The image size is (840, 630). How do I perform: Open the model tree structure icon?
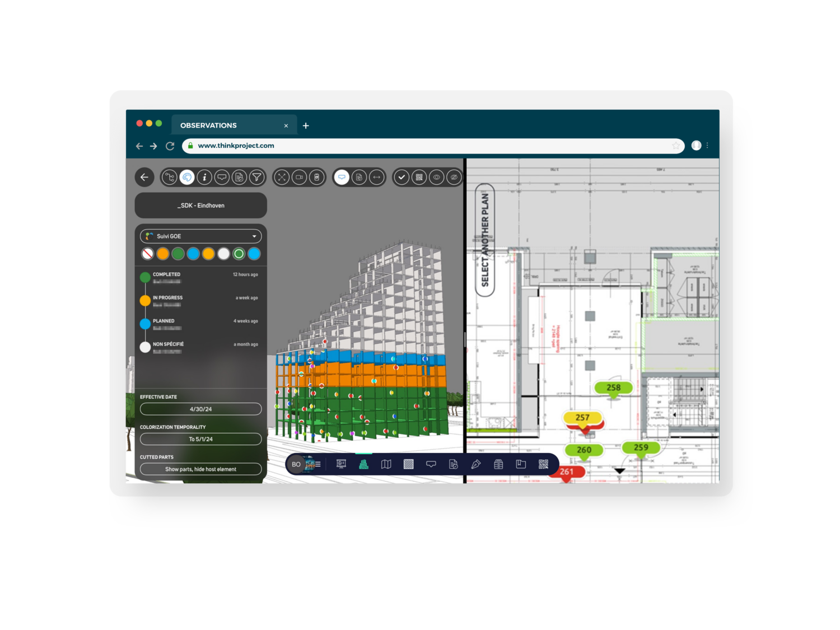[169, 178]
